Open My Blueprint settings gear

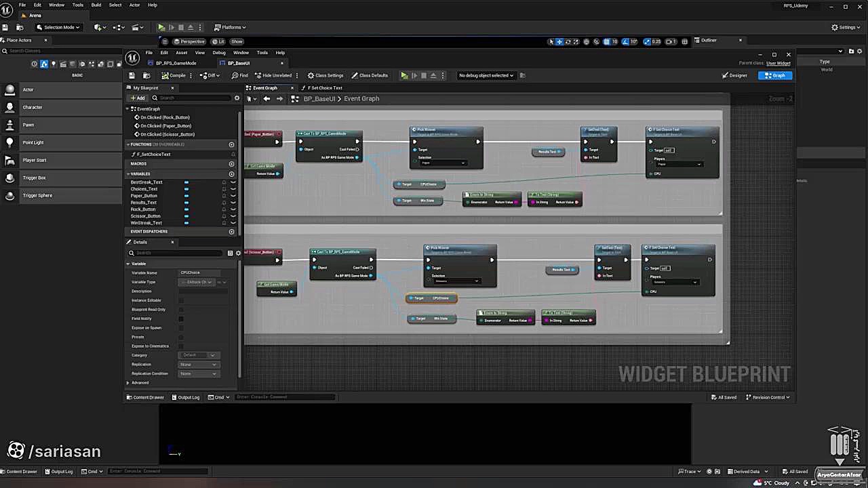pyautogui.click(x=237, y=98)
